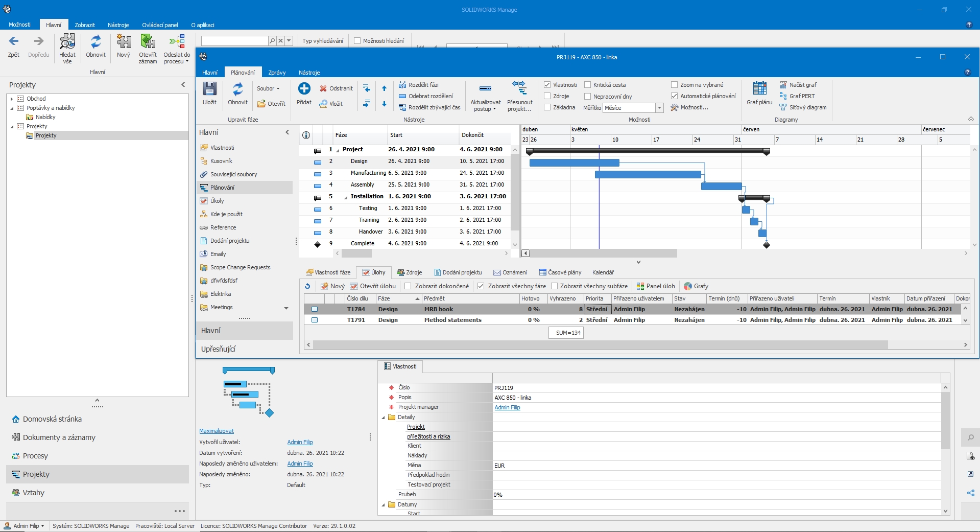The image size is (980, 532).
Task: Click Rozdělit fázi tool
Action: tap(419, 85)
